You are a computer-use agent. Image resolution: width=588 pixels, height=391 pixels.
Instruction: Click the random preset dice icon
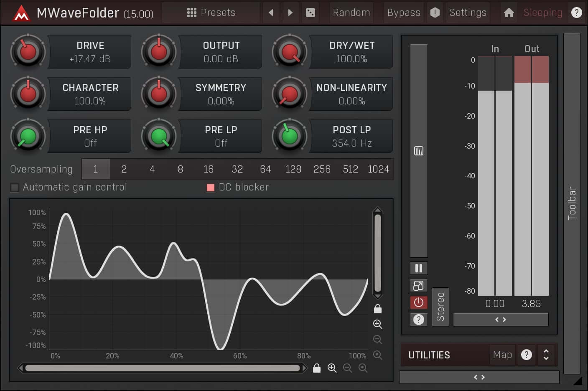click(311, 13)
